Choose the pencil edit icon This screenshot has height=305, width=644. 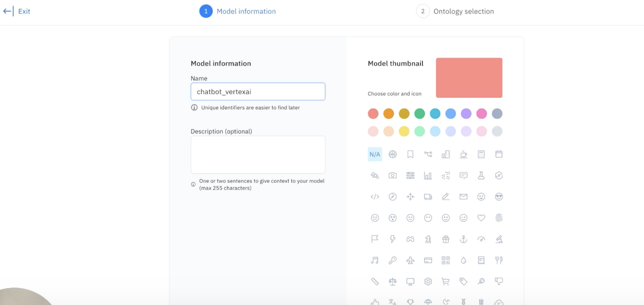446,197
